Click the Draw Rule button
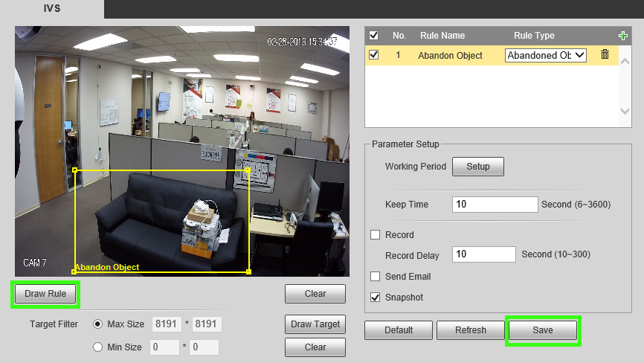The height and width of the screenshot is (363, 644). pyautogui.click(x=45, y=294)
